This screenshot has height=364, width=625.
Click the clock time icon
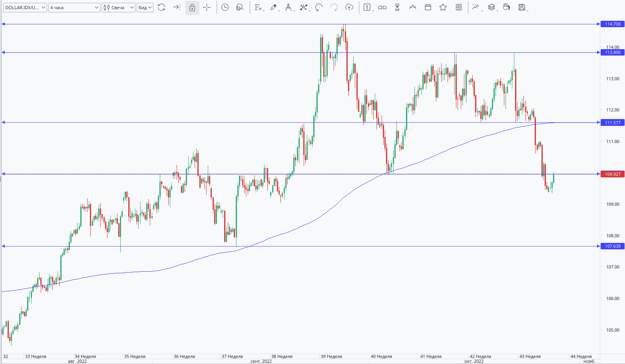tap(225, 7)
